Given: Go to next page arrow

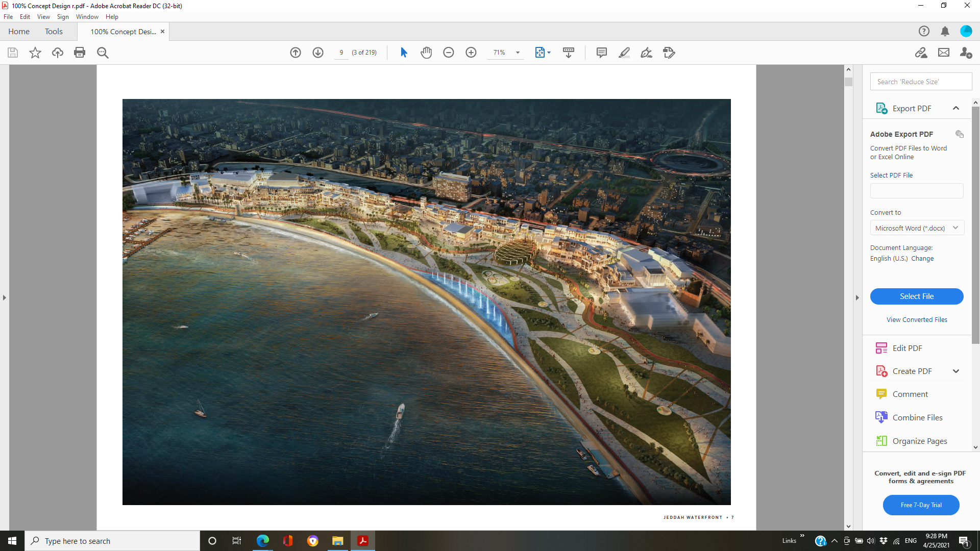Looking at the screenshot, I should point(318,53).
